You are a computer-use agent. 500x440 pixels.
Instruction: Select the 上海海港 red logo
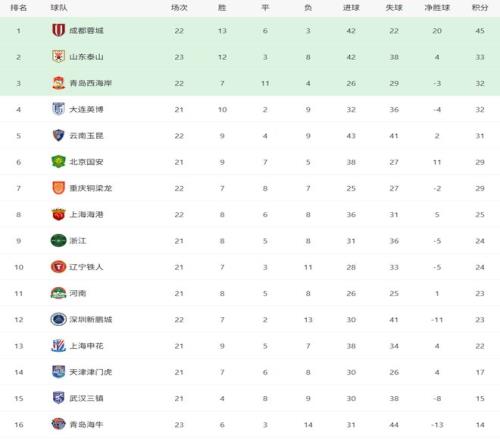(x=58, y=214)
